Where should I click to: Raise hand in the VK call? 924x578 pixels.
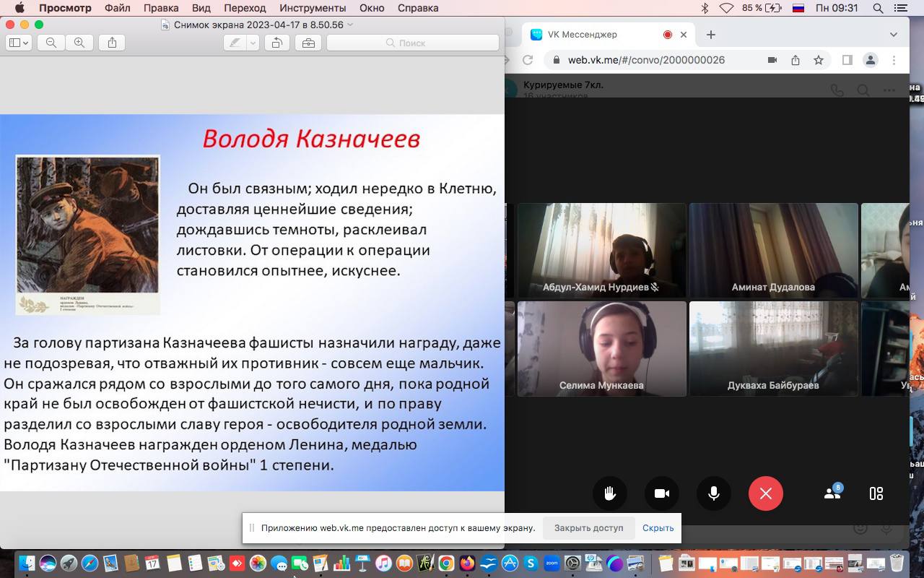coord(610,493)
